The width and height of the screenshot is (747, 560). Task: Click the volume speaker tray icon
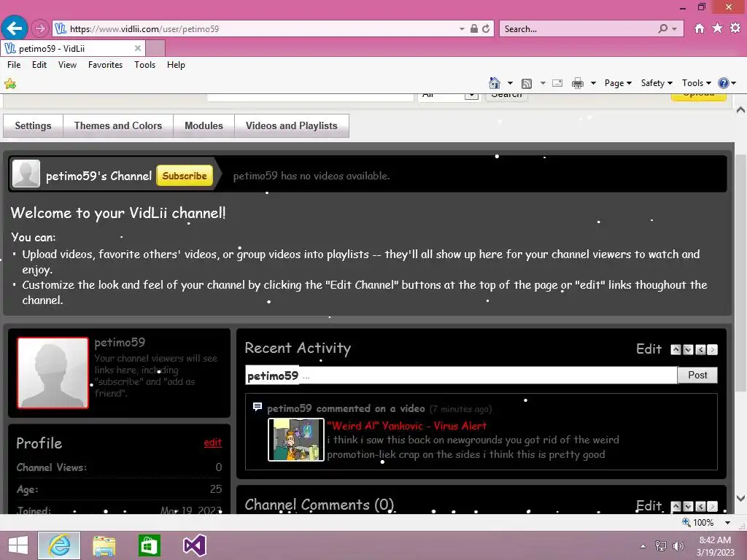678,545
